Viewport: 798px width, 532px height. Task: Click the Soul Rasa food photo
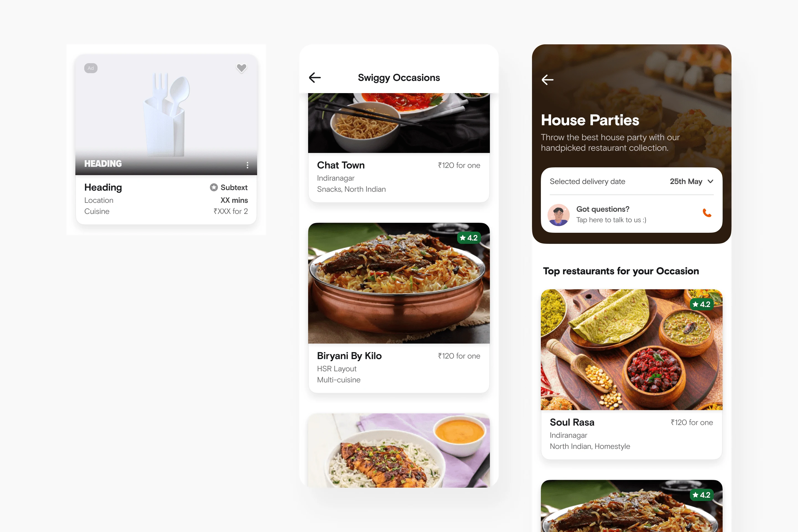pos(631,350)
